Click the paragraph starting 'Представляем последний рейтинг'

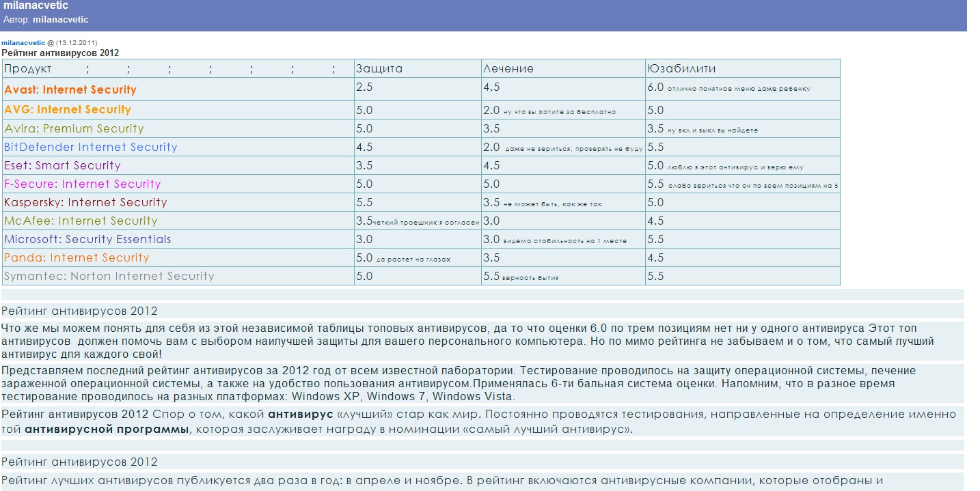coord(482,383)
